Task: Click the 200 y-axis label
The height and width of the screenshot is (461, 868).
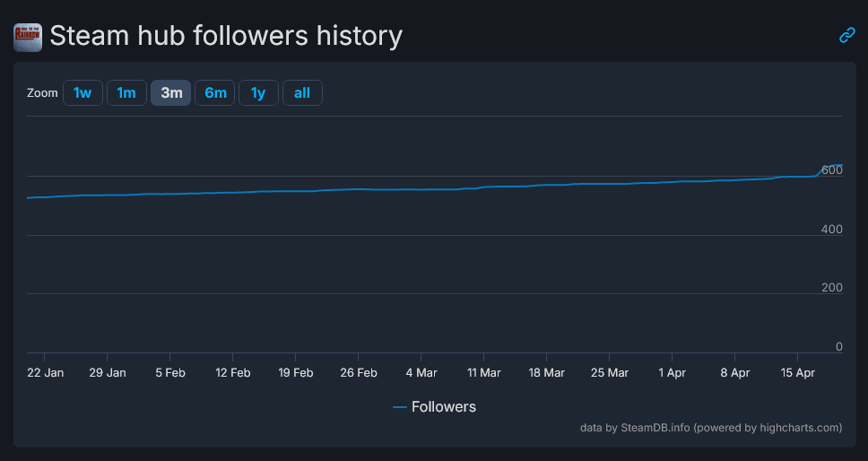Action: [831, 288]
